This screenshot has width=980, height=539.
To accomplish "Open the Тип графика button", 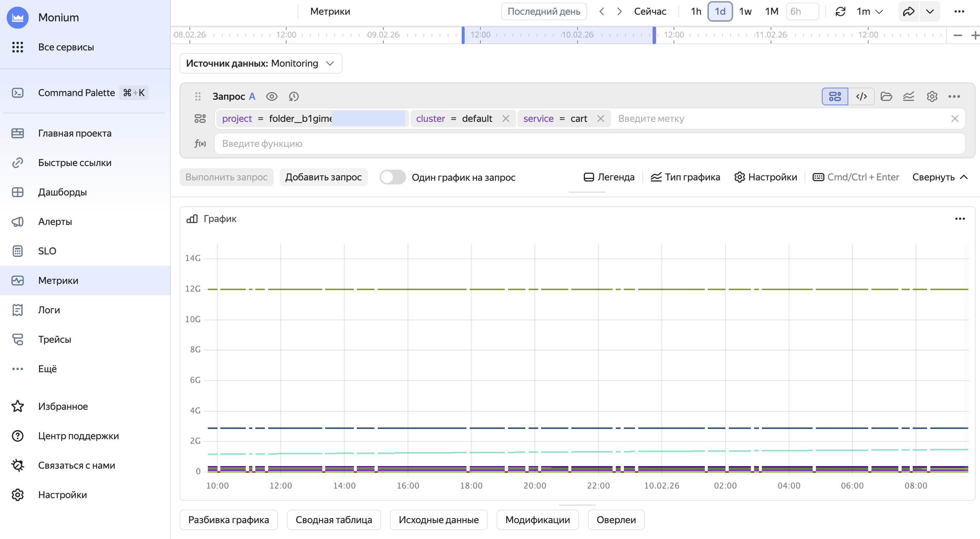I will pyautogui.click(x=685, y=177).
